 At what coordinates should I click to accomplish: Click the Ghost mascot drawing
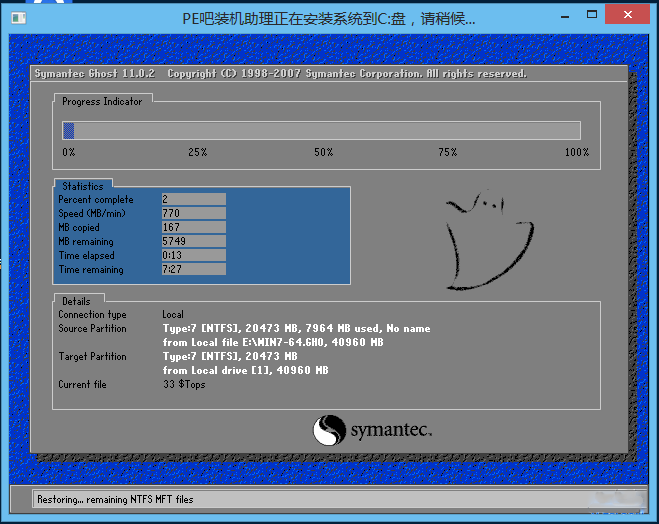tap(489, 240)
